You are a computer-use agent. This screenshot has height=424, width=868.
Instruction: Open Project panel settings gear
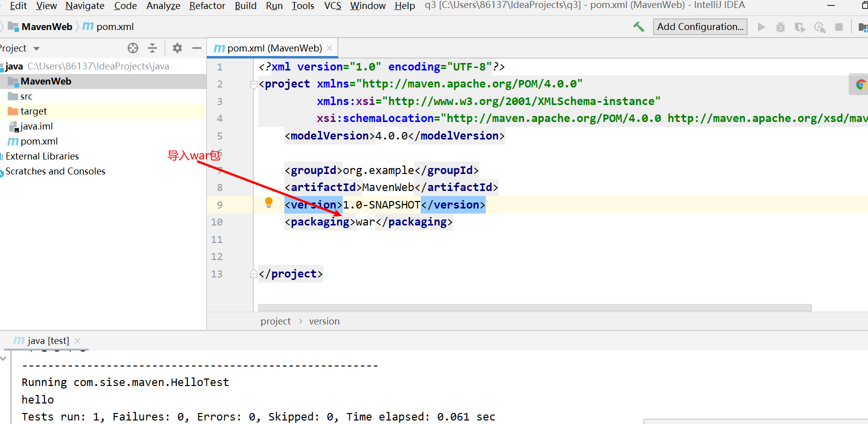pos(177,48)
